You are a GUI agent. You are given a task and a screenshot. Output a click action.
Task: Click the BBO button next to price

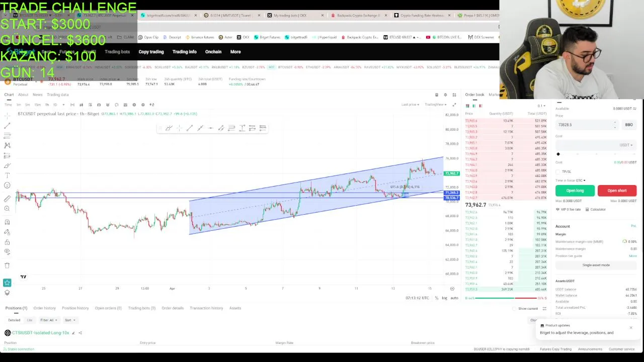pos(629,125)
